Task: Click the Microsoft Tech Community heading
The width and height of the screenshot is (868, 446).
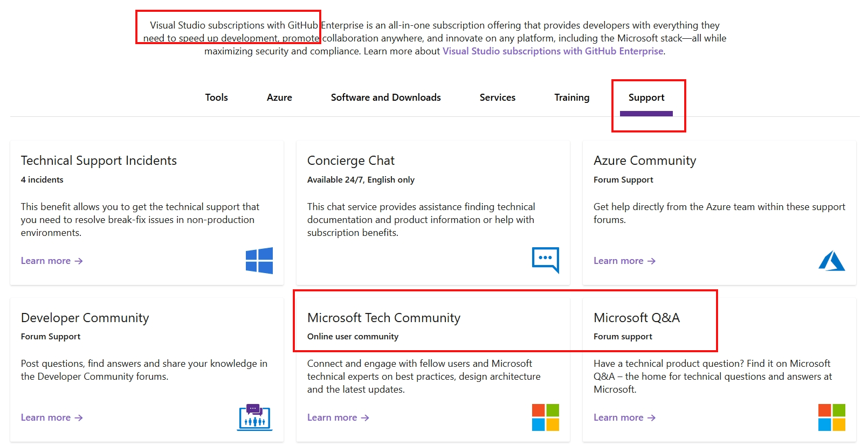Action: (384, 318)
